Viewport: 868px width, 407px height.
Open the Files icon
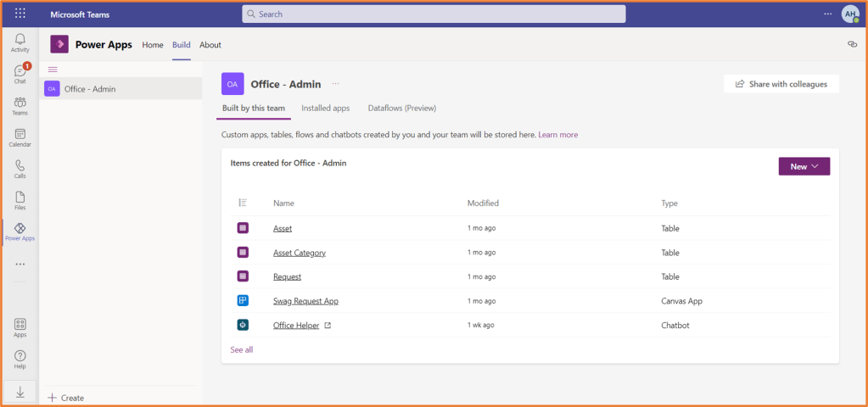(x=20, y=200)
